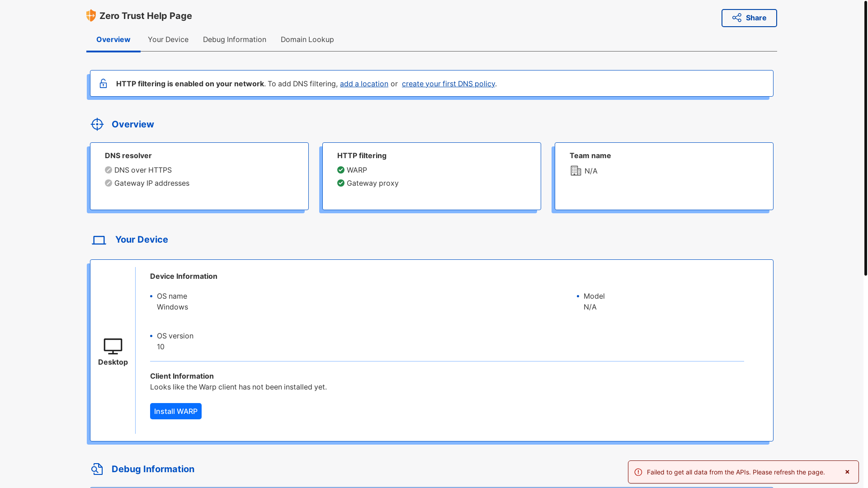This screenshot has height=488, width=868.
Task: Click the OS version value '10'
Action: click(x=160, y=347)
